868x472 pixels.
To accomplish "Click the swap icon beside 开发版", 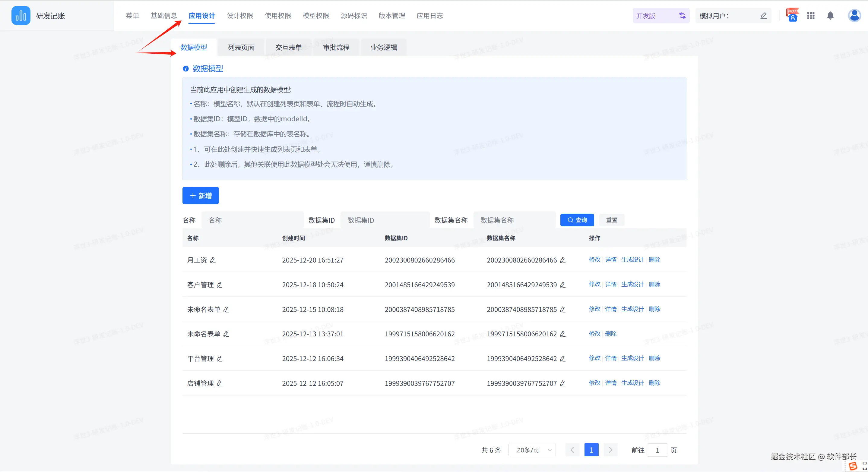I will [682, 16].
